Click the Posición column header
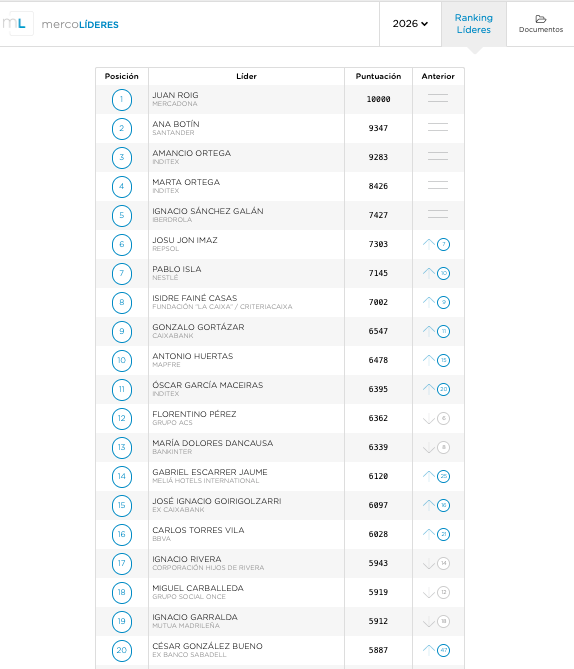The height and width of the screenshot is (669, 574). tap(122, 76)
